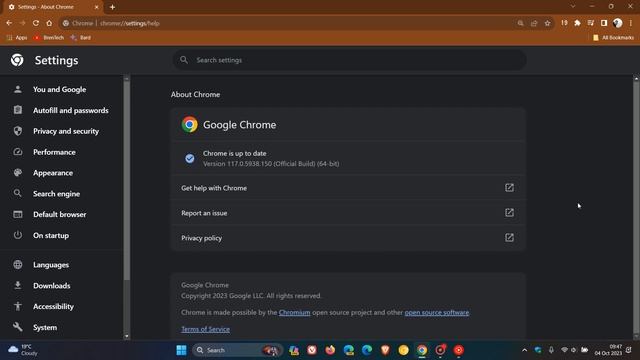The image size is (640, 360).
Task: Click version 117.0.5938.150 text
Action: click(x=271, y=164)
